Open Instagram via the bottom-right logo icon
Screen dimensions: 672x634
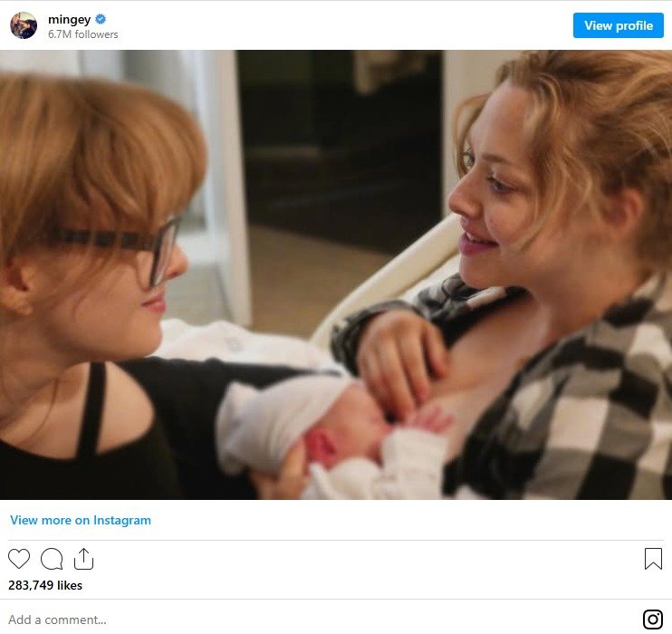click(x=653, y=620)
